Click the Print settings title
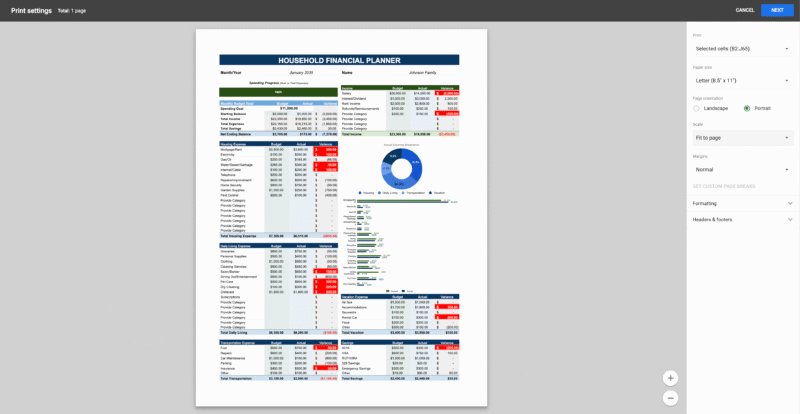 31,10
